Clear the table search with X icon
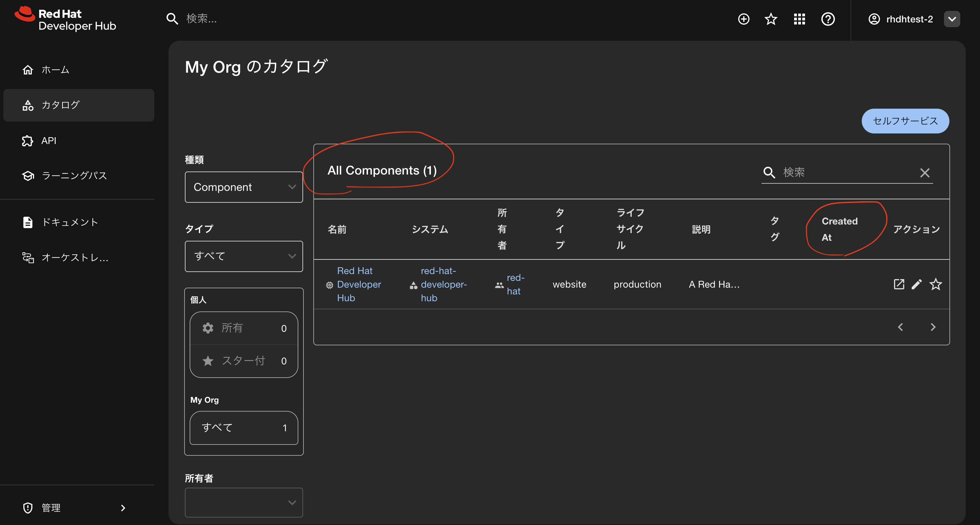Image resolution: width=980 pixels, height=525 pixels. pyautogui.click(x=925, y=173)
